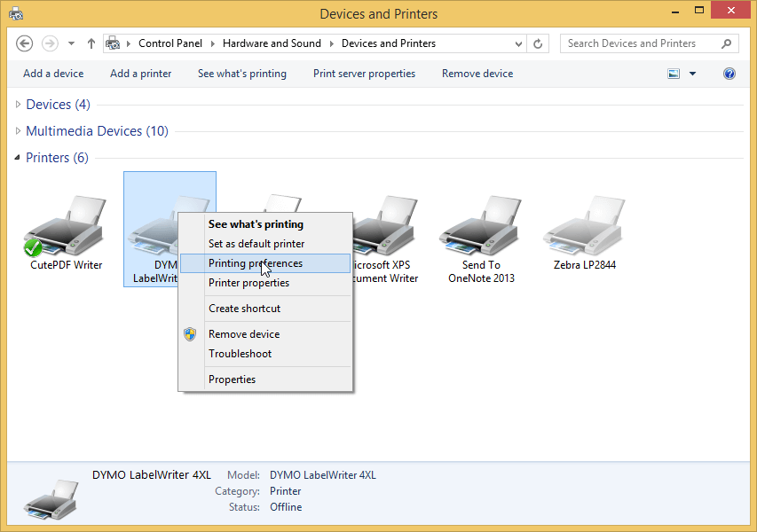Click the Printer category value
Image resolution: width=757 pixels, height=532 pixels.
[x=286, y=491]
